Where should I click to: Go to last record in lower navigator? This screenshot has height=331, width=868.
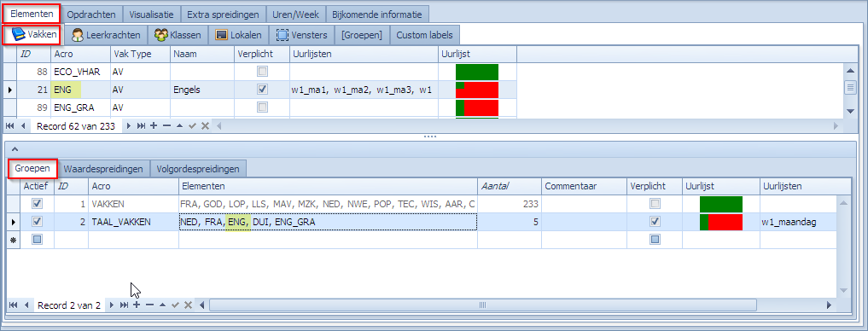pos(124,305)
